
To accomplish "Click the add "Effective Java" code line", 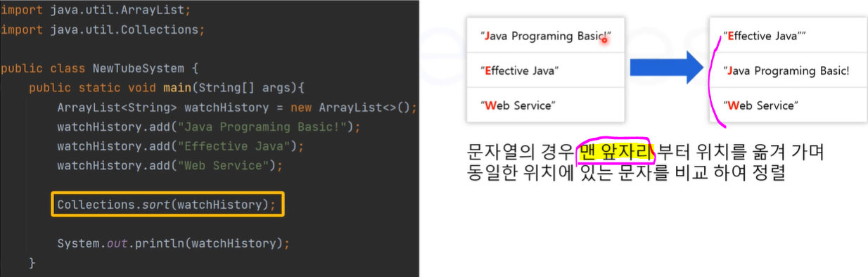I will click(180, 147).
